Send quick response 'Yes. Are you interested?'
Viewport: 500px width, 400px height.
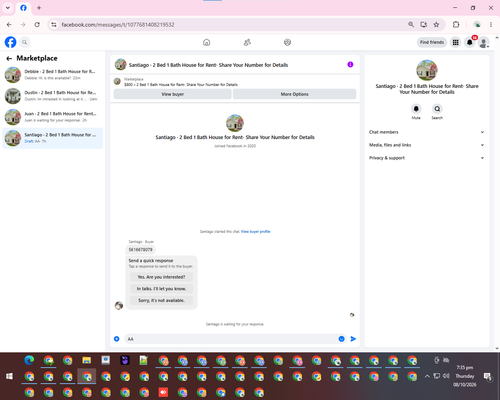pos(161,277)
